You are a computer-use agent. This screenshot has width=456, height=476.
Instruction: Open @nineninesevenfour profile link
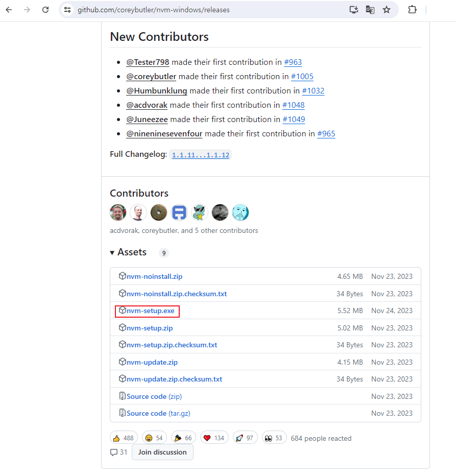(x=164, y=134)
